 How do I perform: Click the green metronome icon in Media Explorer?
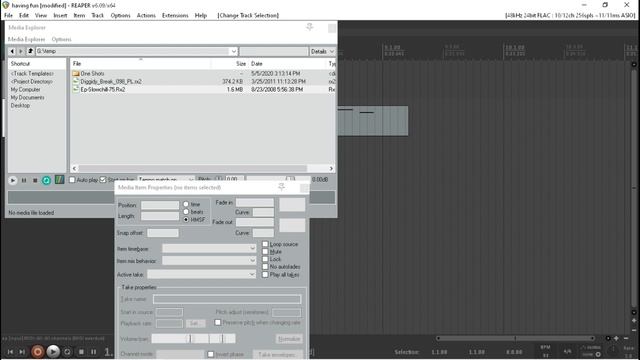click(60, 180)
